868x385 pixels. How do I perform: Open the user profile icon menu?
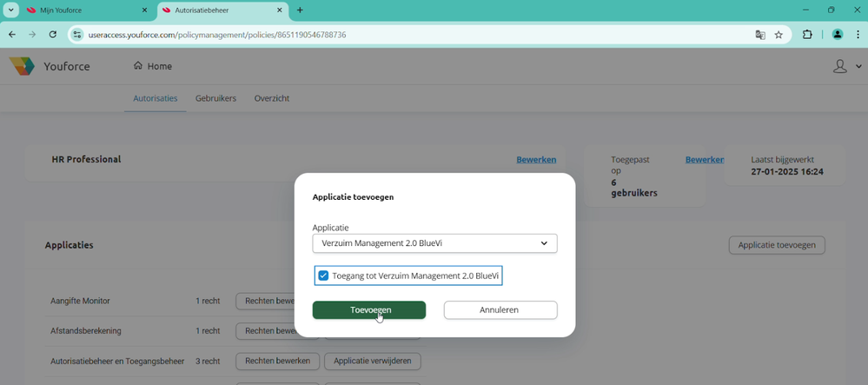click(840, 66)
